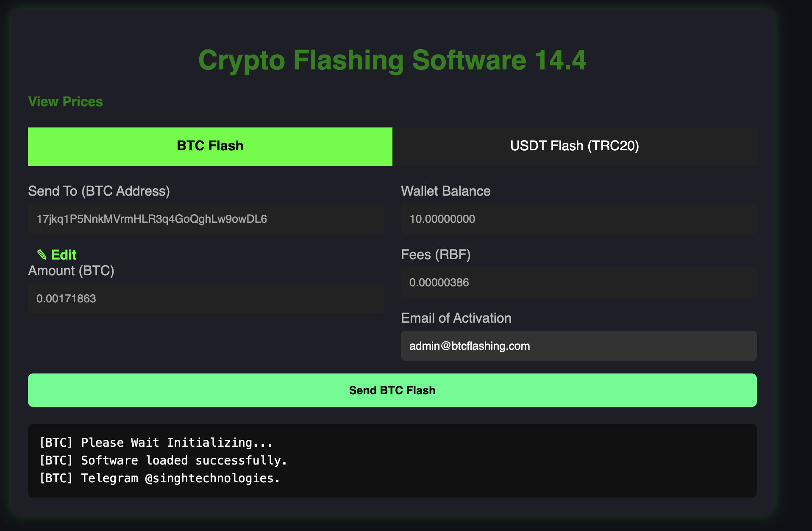This screenshot has width=812, height=531.
Task: Switch to the USDT Flash (TRC20) tab
Action: pyautogui.click(x=574, y=146)
